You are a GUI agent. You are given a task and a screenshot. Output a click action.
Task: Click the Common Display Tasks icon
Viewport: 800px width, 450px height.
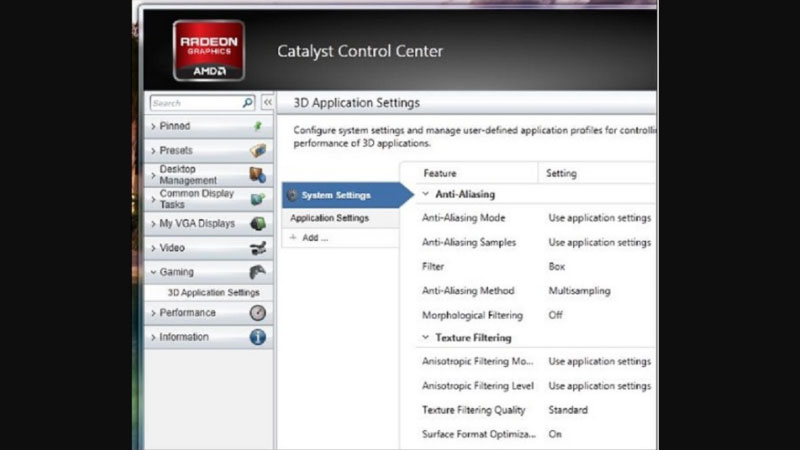257,199
